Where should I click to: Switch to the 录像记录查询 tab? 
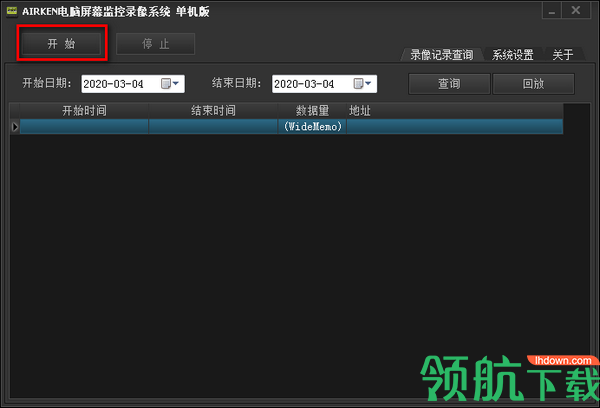coord(442,55)
